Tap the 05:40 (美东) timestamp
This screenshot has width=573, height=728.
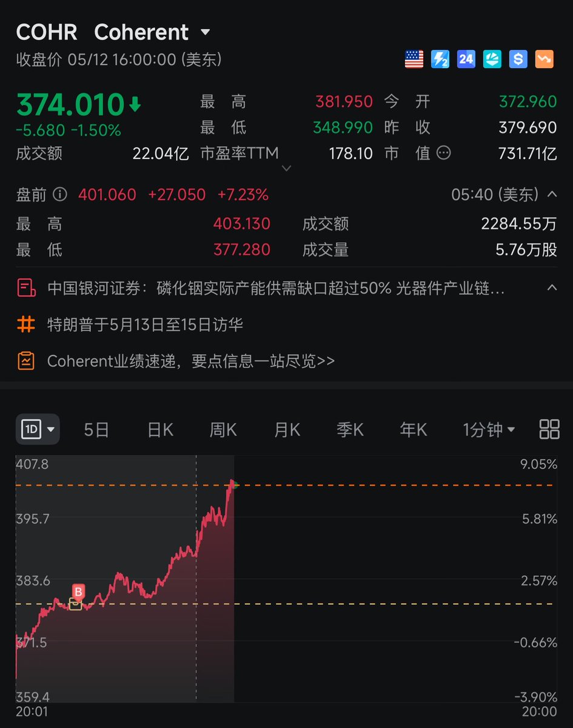[x=495, y=195]
